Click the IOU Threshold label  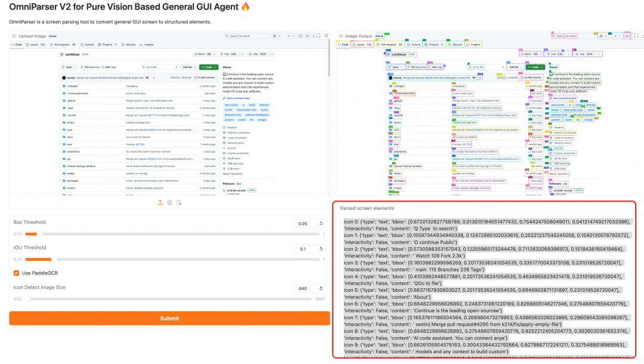click(x=30, y=248)
